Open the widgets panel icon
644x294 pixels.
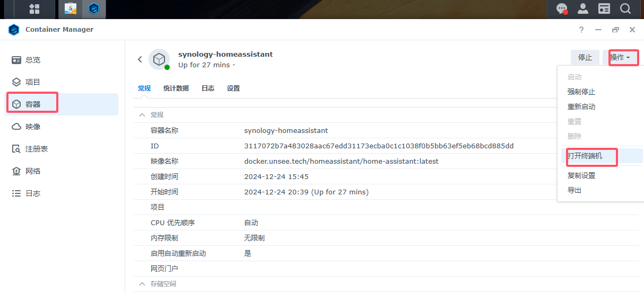point(604,8)
